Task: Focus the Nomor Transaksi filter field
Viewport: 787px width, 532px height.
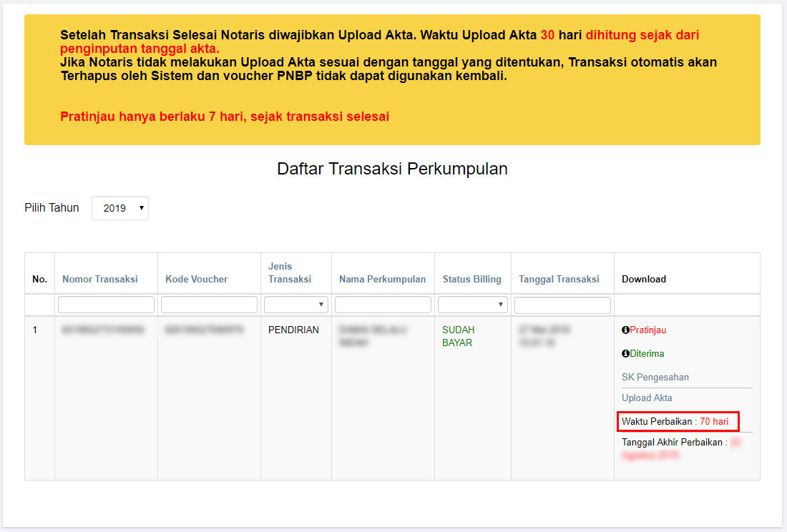Action: 106,305
